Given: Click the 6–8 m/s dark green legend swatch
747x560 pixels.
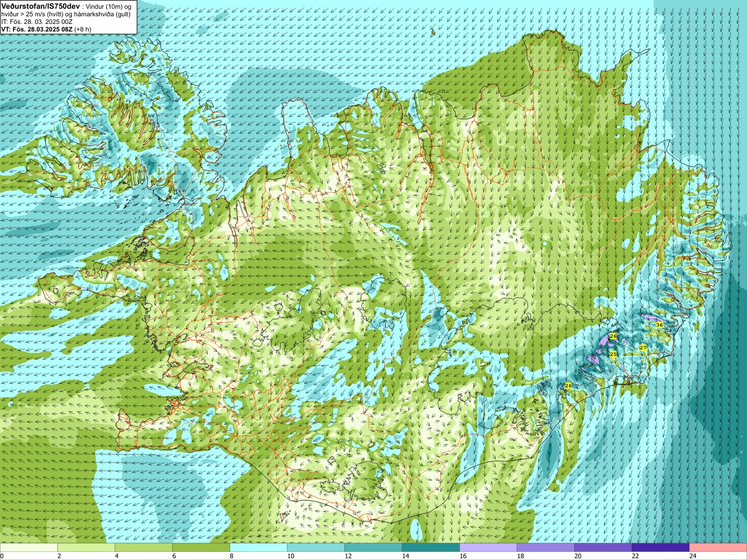Looking at the screenshot, I should click(x=201, y=548).
